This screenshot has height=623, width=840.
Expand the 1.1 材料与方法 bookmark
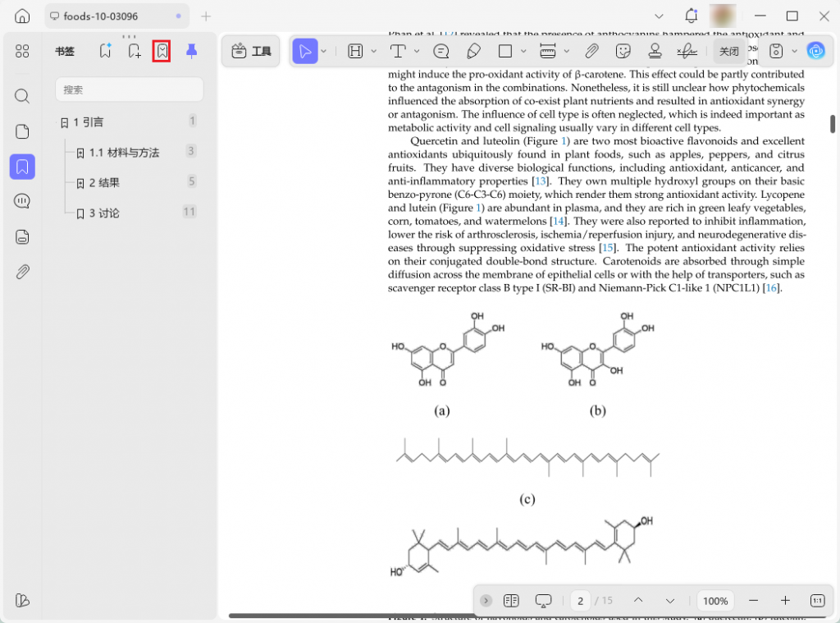[80, 153]
